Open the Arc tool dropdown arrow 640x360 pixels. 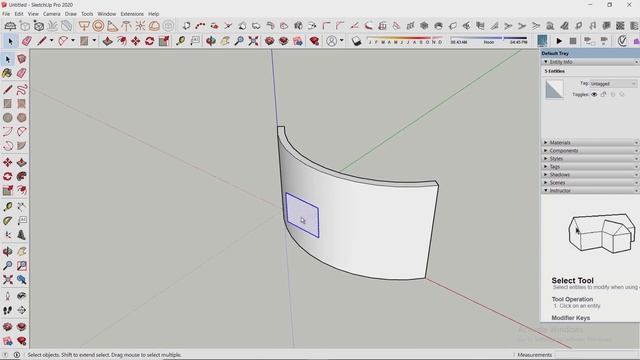pos(73,41)
